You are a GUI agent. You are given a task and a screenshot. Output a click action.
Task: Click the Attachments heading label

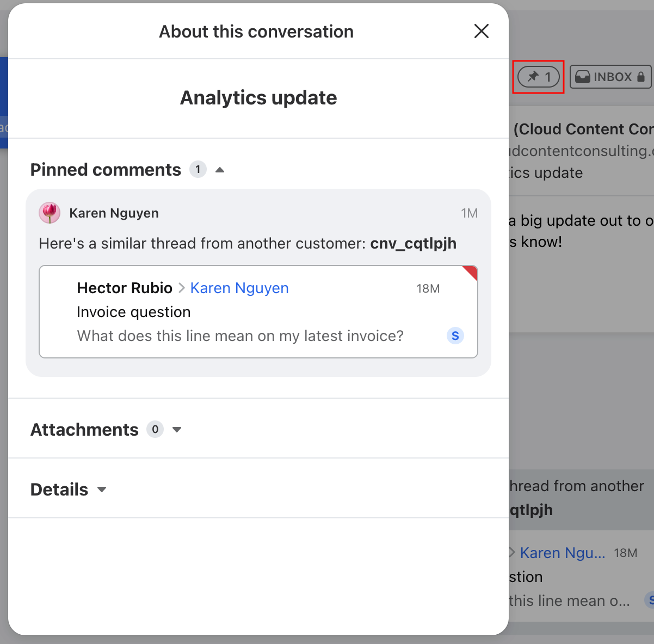pyautogui.click(x=84, y=430)
